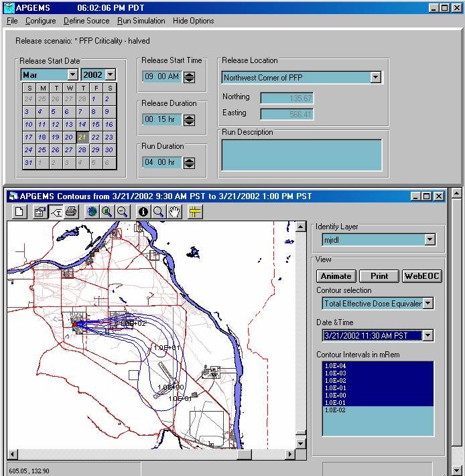
Task: Expand the Contour selection dropdown
Action: [x=428, y=303]
